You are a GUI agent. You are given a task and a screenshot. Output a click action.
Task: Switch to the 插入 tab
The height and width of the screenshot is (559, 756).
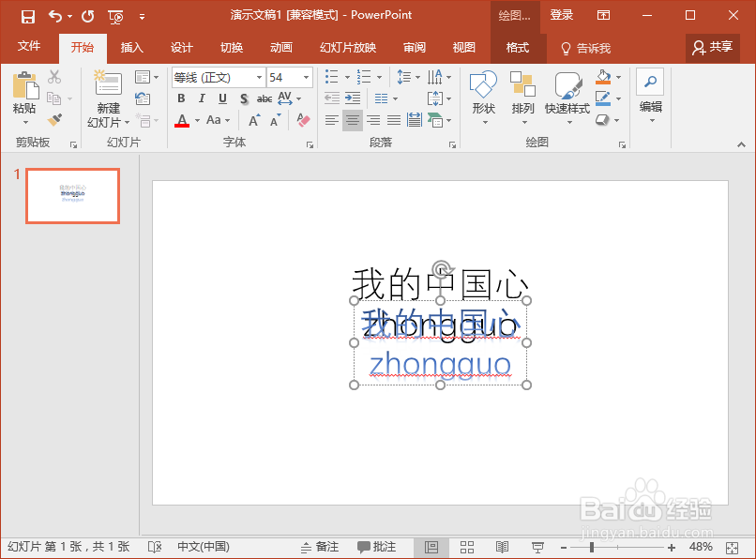[132, 47]
